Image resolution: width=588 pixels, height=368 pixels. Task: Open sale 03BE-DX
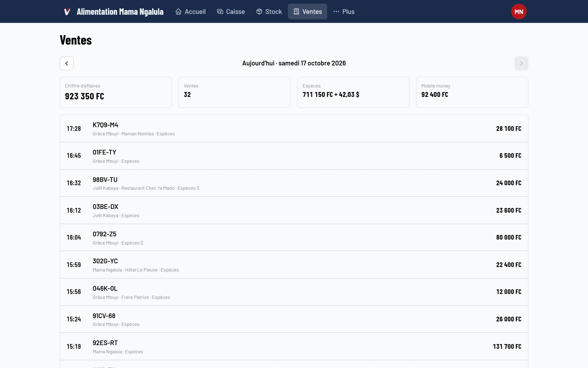point(294,210)
